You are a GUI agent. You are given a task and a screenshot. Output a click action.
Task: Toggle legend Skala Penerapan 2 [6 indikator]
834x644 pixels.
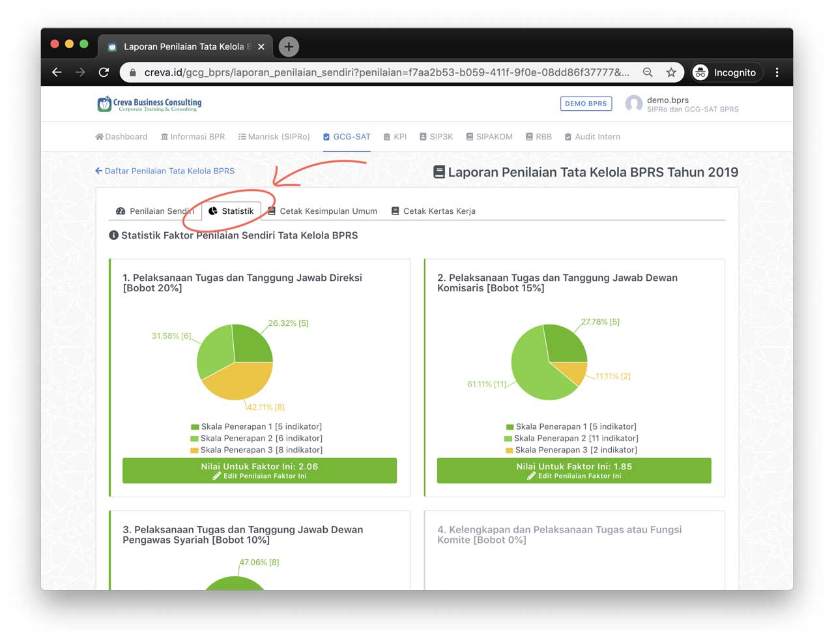coord(256,439)
